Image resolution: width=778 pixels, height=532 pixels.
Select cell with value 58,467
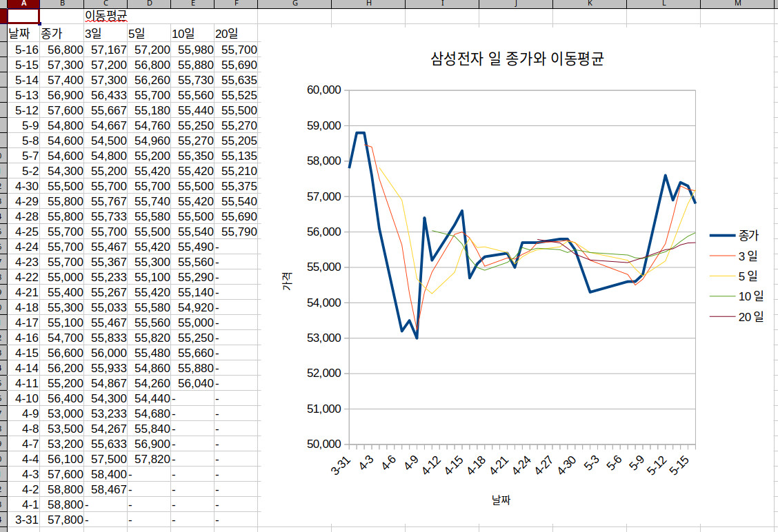pyautogui.click(x=106, y=489)
